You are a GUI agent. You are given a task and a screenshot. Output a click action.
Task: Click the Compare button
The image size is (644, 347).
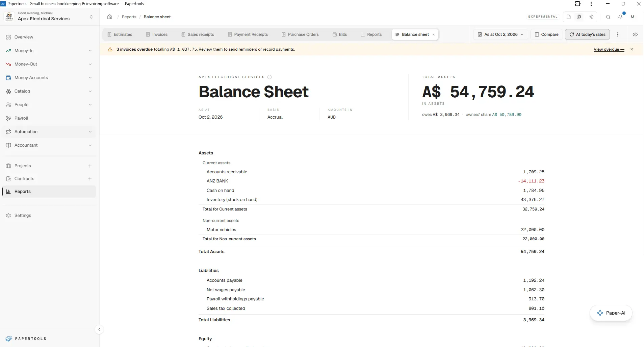(x=547, y=34)
